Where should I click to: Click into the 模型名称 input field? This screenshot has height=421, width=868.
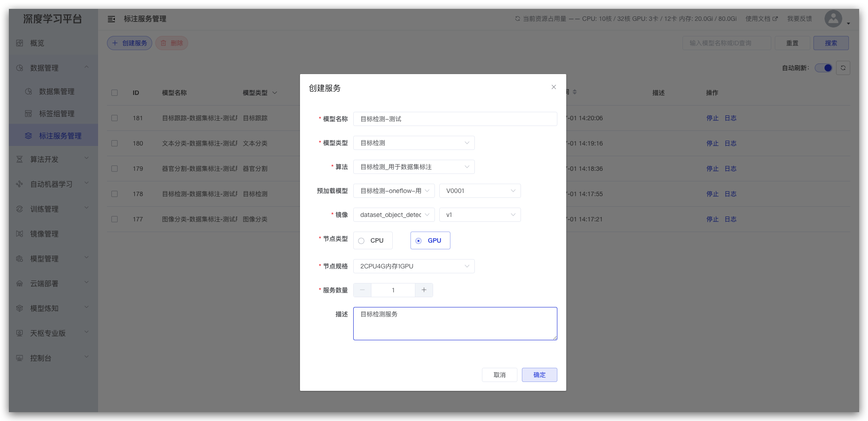click(455, 119)
